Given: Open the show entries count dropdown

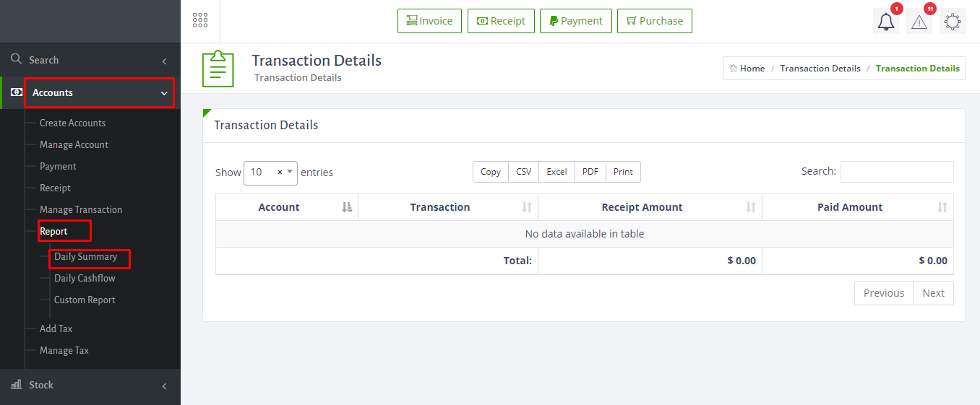Looking at the screenshot, I should [x=271, y=173].
